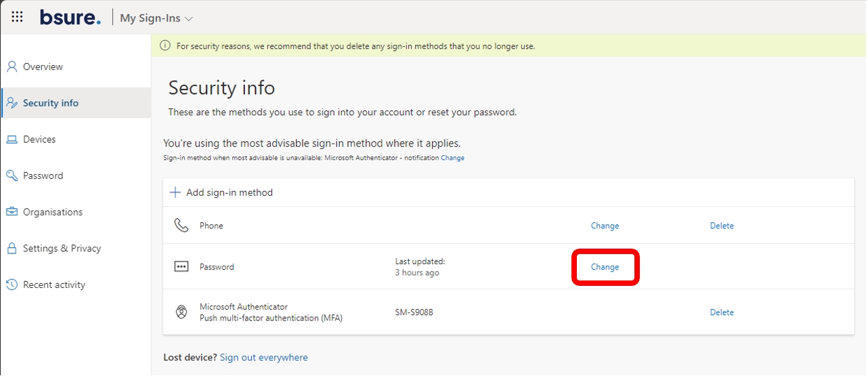Image resolution: width=868 pixels, height=376 pixels.
Task: Click the bsure. logo
Action: tap(70, 18)
